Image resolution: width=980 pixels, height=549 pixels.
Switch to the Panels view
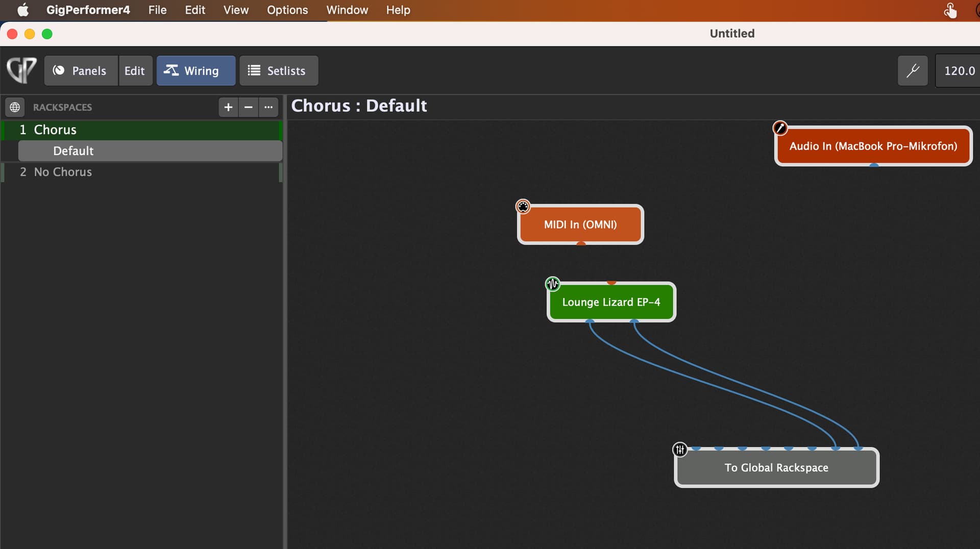(81, 71)
